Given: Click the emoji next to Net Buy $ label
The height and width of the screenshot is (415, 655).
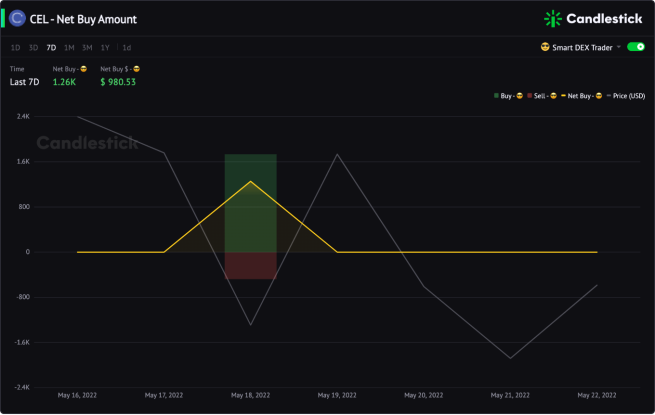Looking at the screenshot, I should click(136, 69).
